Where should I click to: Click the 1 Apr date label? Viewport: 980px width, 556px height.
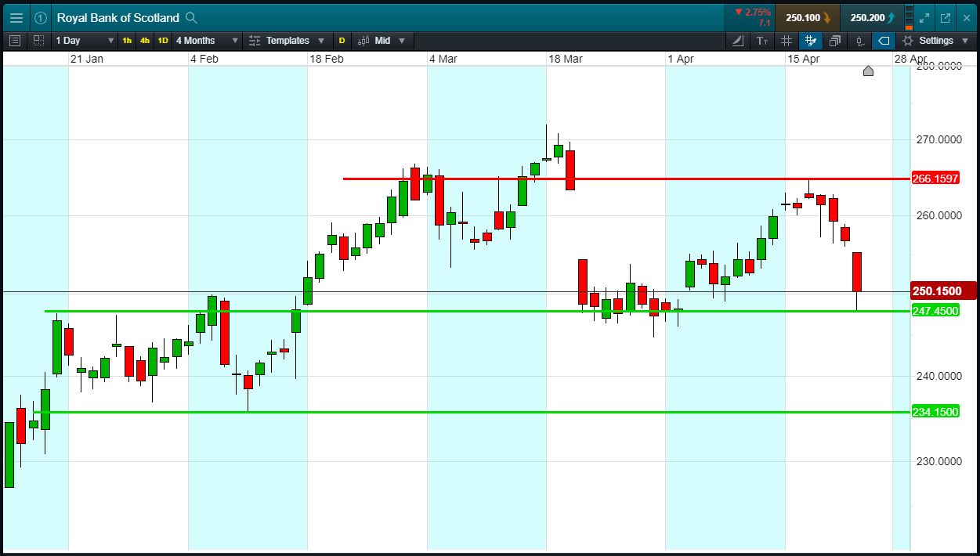point(680,59)
